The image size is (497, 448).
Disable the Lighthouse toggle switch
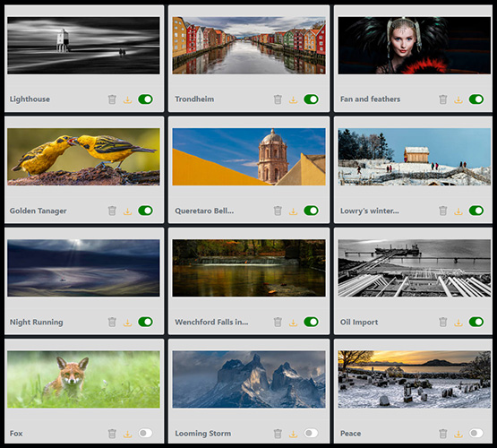(145, 99)
